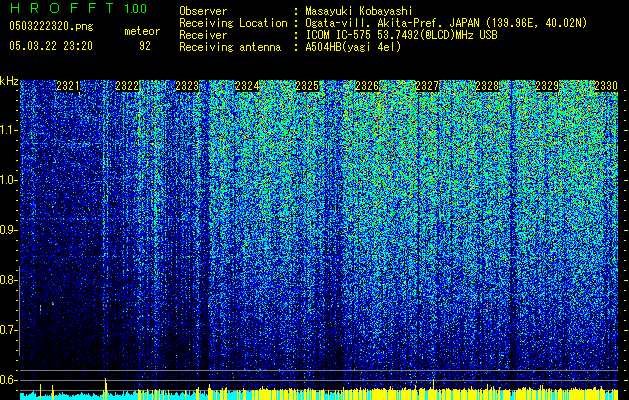Click the Receiving antenna label
This screenshot has height=400, width=629.
[230, 47]
